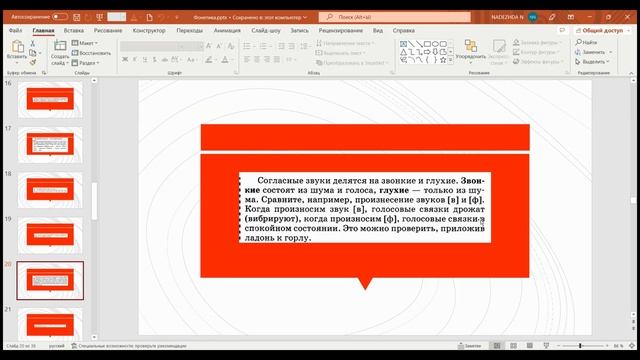The width and height of the screenshot is (640, 360).
Task: Click the Decrease font size icon
Action: click(220, 46)
